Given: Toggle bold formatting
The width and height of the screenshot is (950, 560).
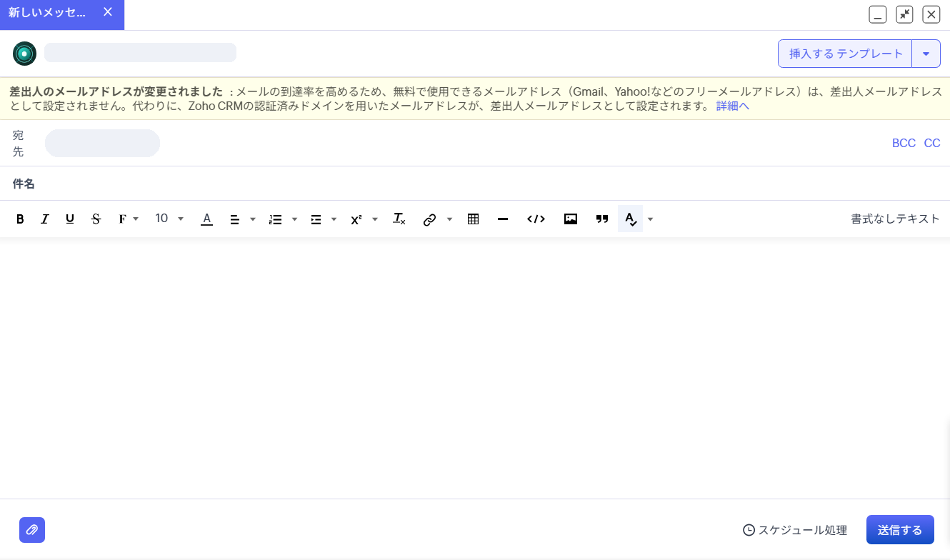Looking at the screenshot, I should (x=20, y=219).
